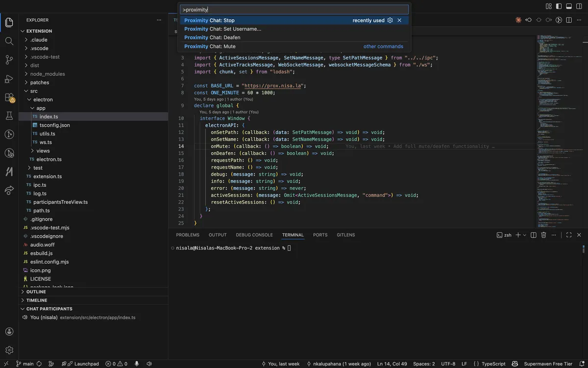Open the Source Control view
The width and height of the screenshot is (588, 368).
click(9, 60)
